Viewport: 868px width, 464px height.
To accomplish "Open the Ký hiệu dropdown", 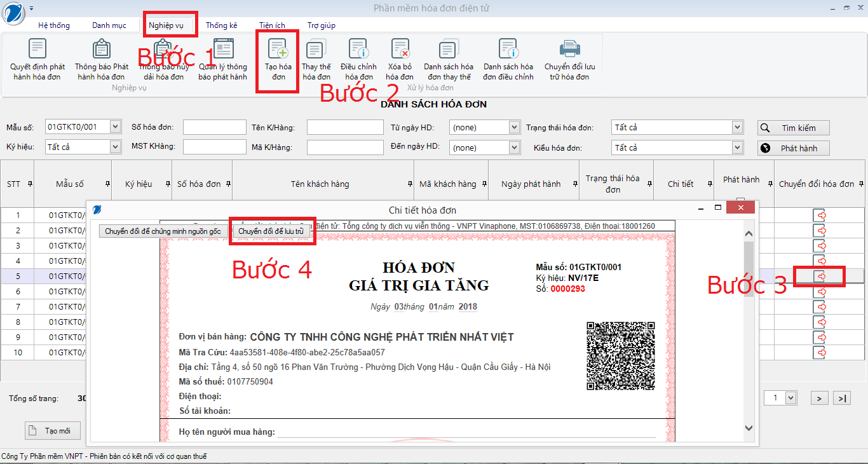I will (115, 147).
